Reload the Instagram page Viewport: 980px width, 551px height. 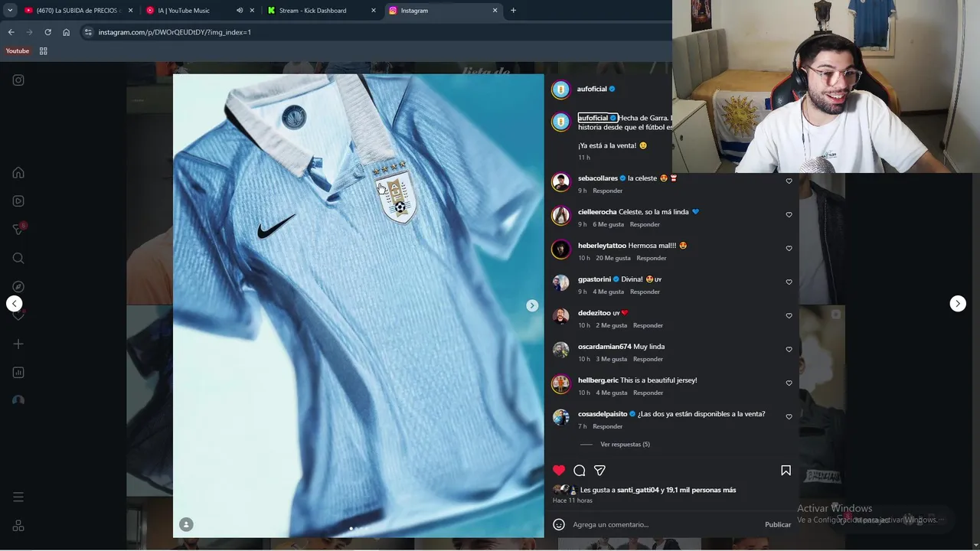pyautogui.click(x=47, y=32)
